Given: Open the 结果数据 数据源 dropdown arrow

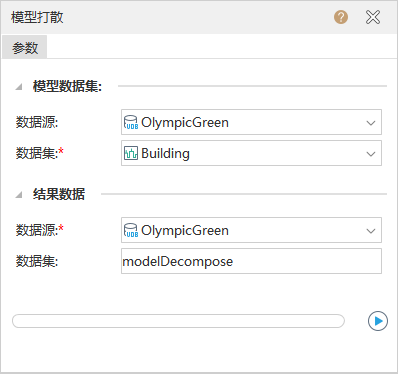Looking at the screenshot, I should (x=371, y=231).
